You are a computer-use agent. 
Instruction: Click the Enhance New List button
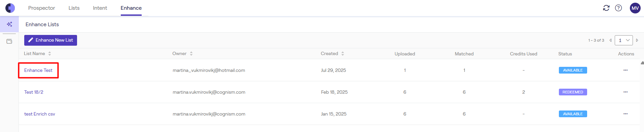click(x=50, y=40)
